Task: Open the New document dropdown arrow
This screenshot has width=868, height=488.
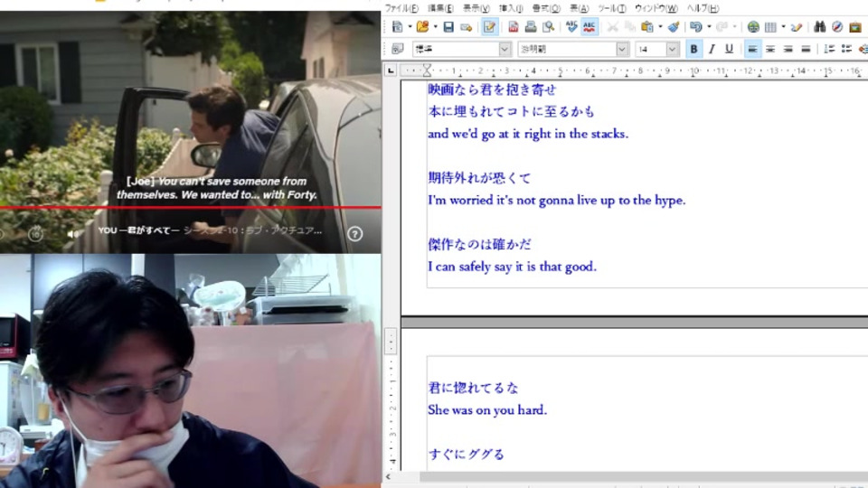Action: [x=410, y=26]
